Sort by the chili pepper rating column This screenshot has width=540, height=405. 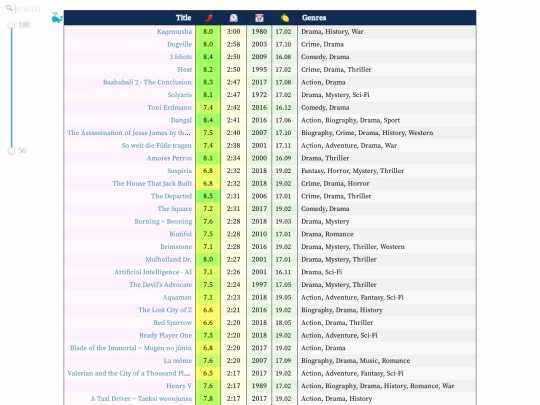click(x=208, y=18)
